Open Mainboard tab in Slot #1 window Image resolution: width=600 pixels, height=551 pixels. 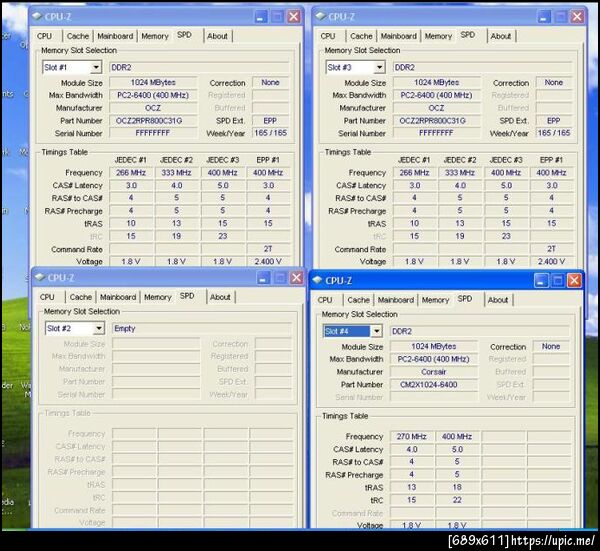coord(115,36)
